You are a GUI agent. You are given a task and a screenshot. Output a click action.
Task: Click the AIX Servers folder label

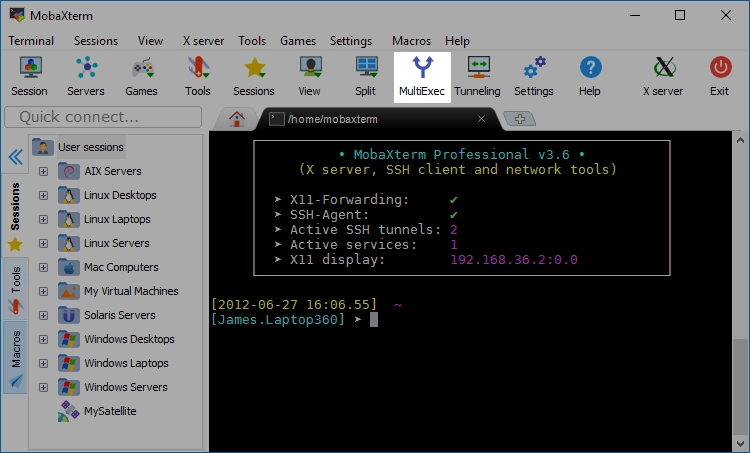pos(113,171)
